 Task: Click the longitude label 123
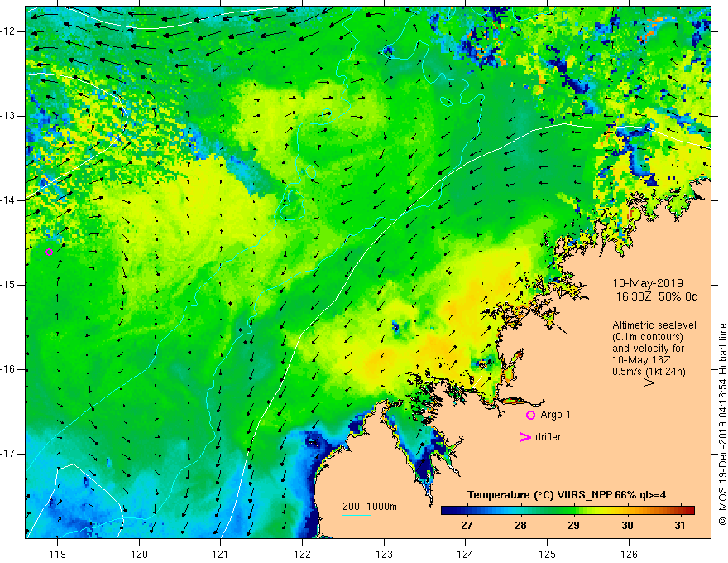384,554
